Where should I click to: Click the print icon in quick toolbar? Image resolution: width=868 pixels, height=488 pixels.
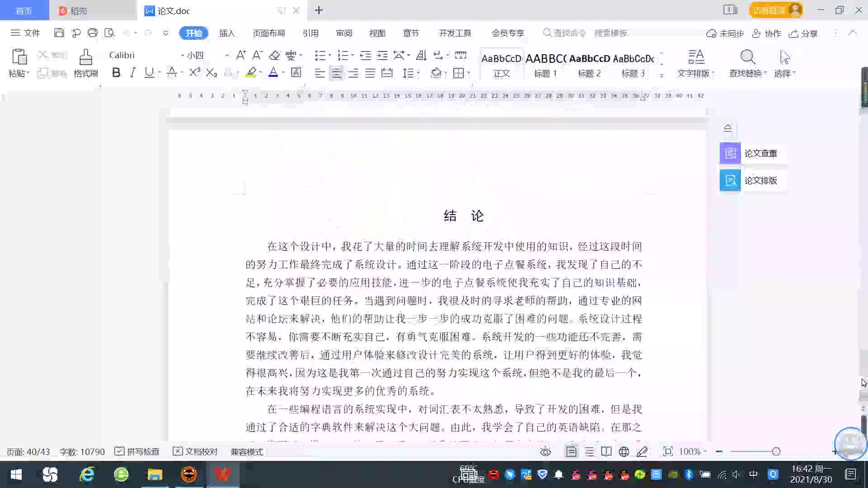[x=93, y=33]
